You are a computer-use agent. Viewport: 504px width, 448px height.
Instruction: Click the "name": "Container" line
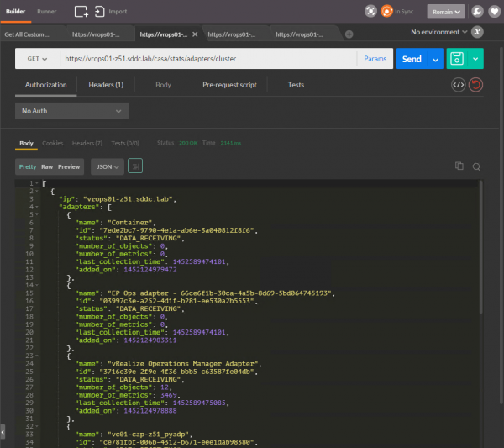115,223
